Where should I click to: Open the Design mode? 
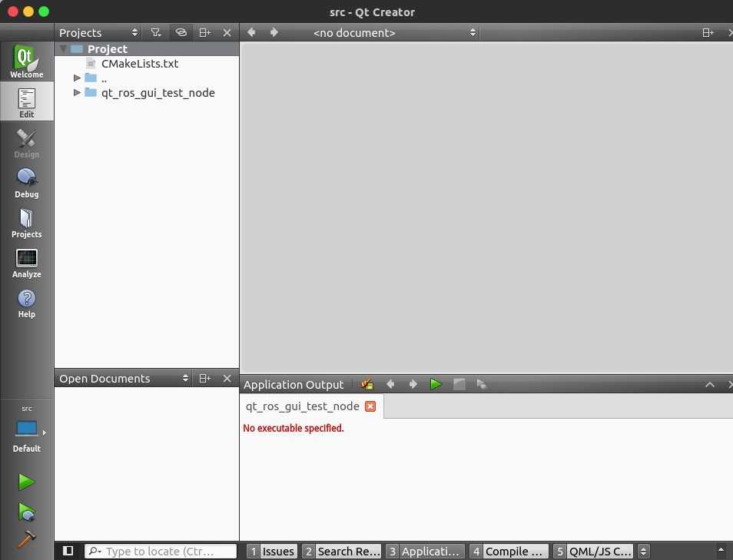click(x=27, y=141)
